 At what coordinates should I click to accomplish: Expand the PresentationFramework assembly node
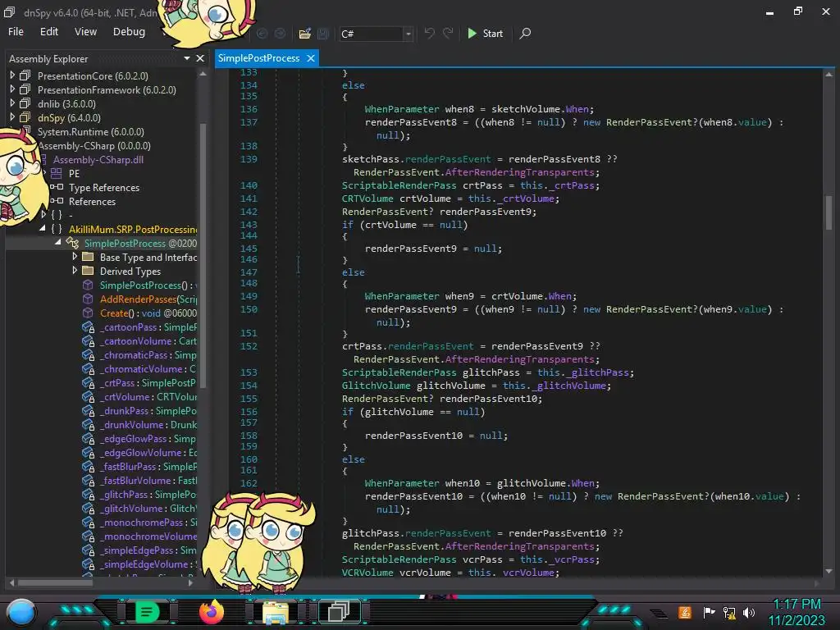(x=12, y=89)
